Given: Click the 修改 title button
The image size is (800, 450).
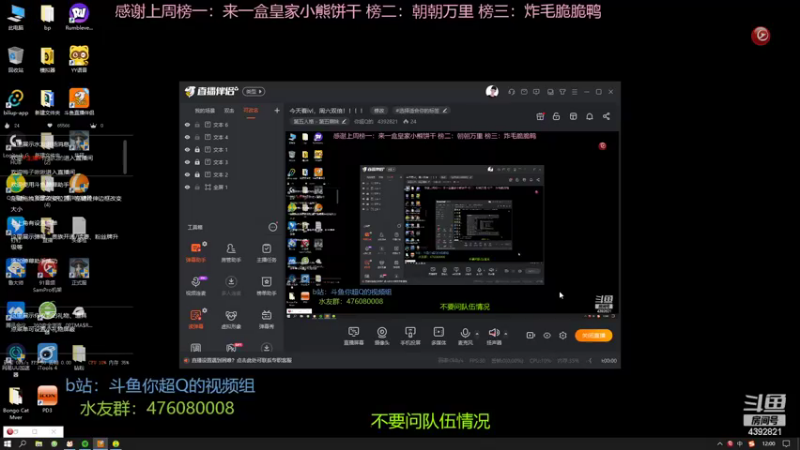Looking at the screenshot, I should point(379,111).
